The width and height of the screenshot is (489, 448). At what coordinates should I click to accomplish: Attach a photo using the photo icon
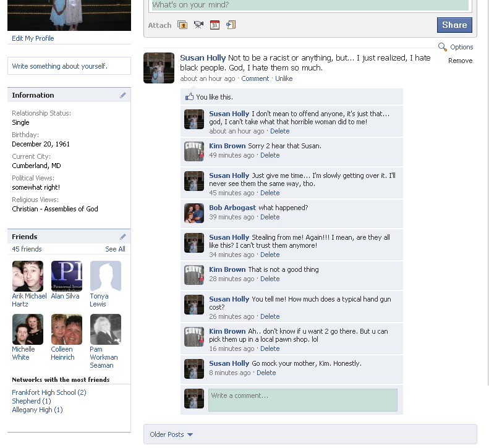point(182,25)
